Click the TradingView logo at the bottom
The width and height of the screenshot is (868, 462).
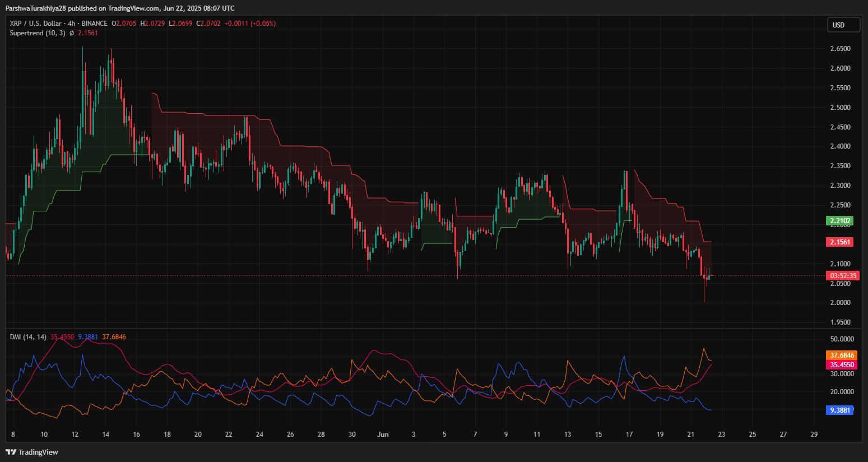32,452
